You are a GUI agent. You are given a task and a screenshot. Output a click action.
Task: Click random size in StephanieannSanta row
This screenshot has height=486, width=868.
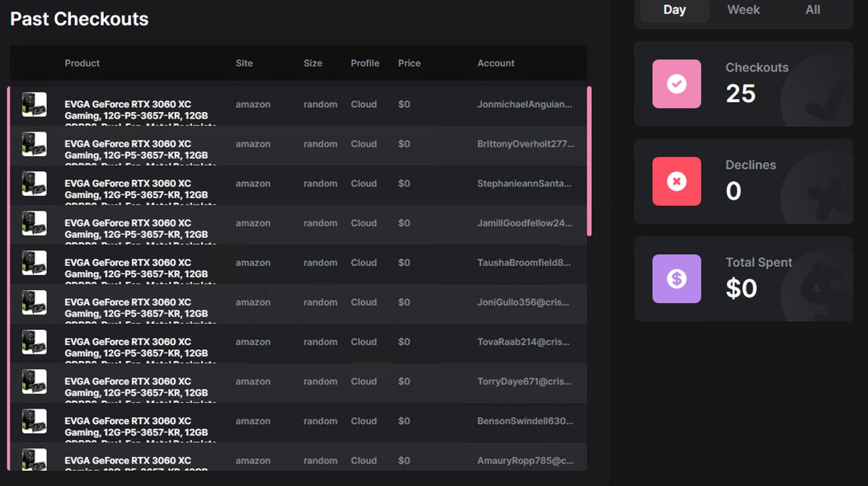pyautogui.click(x=320, y=184)
